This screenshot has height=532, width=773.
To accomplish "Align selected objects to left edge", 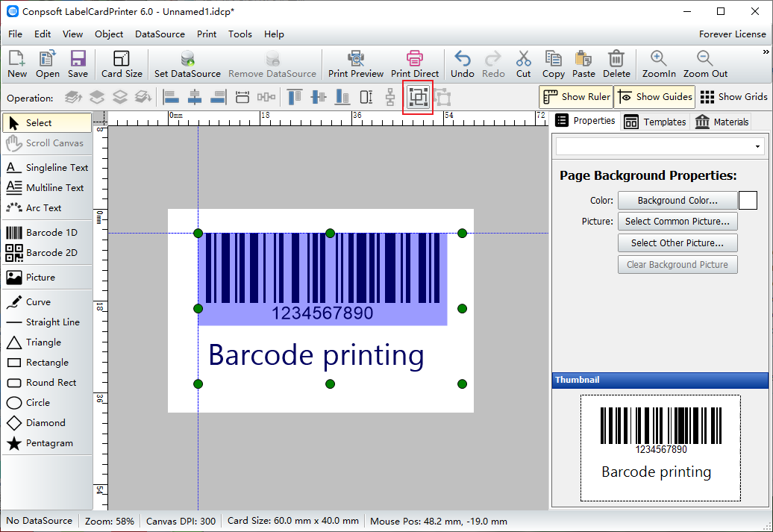I will coord(171,97).
